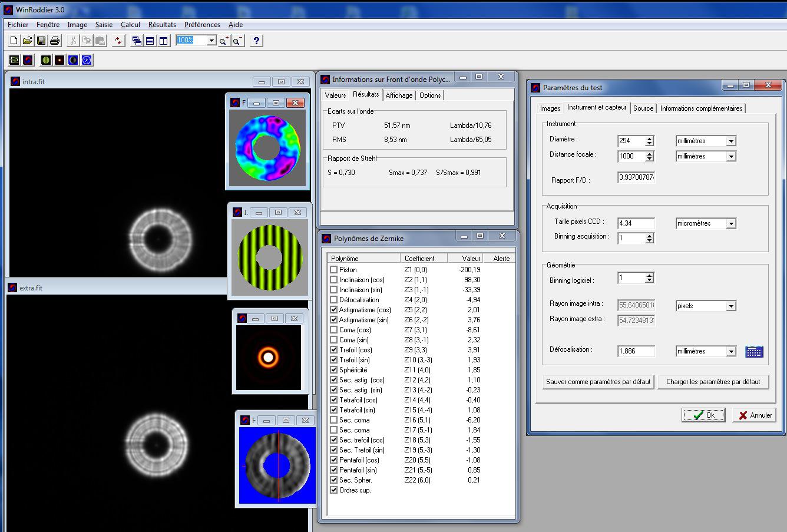
Task: Click the cascade windows toolbar icon
Action: click(137, 41)
